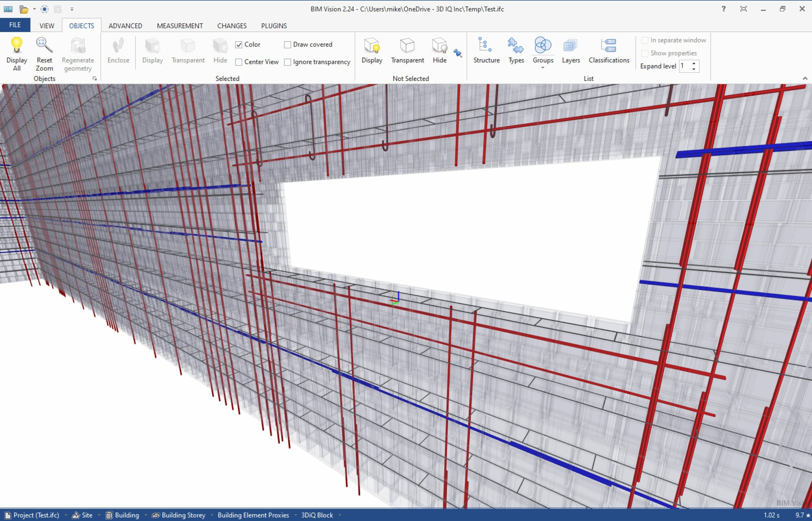
Task: Switch to the MEASUREMENT tab
Action: pyautogui.click(x=180, y=26)
